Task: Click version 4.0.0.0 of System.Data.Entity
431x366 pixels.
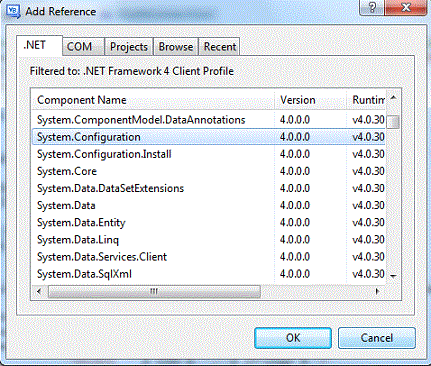Action: [x=295, y=222]
